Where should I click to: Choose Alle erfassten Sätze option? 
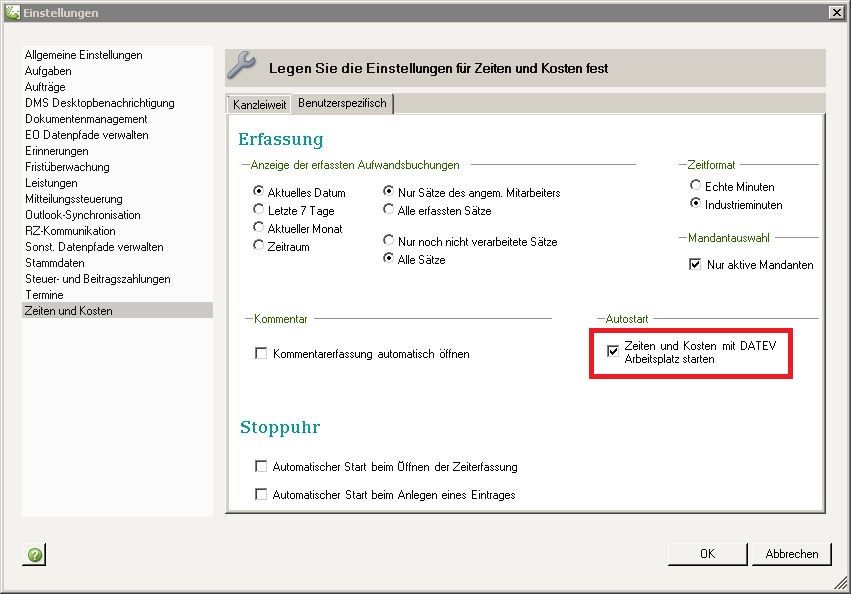(390, 211)
